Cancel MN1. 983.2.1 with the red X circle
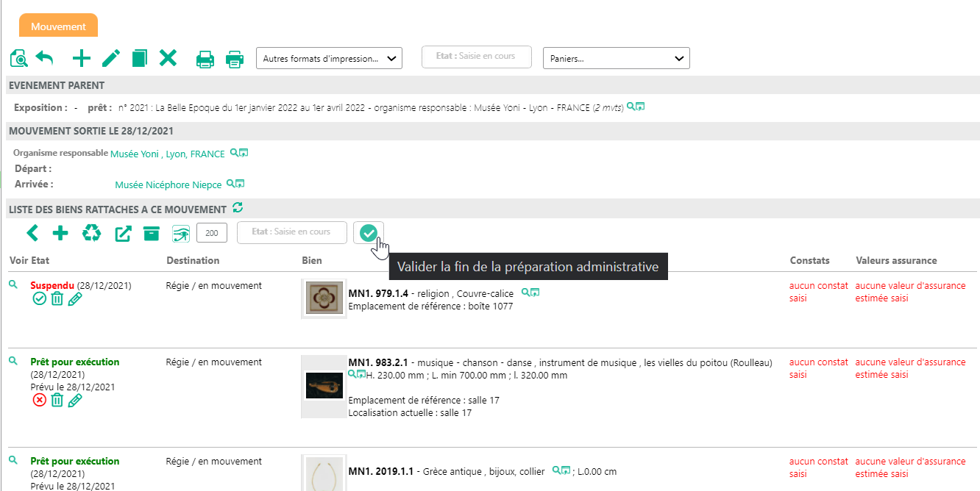The width and height of the screenshot is (980, 491). coord(40,400)
